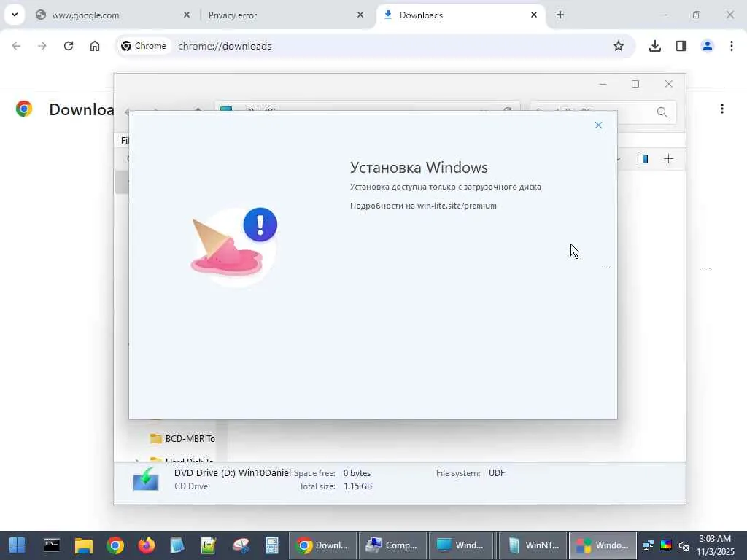Click the colorful display tray icon

[666, 545]
